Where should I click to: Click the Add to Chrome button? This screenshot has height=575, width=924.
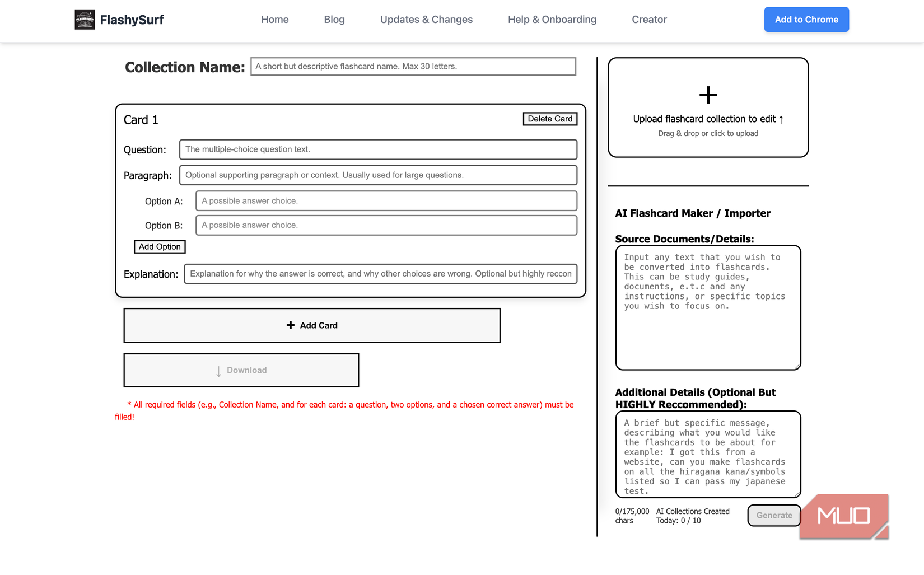tap(806, 19)
